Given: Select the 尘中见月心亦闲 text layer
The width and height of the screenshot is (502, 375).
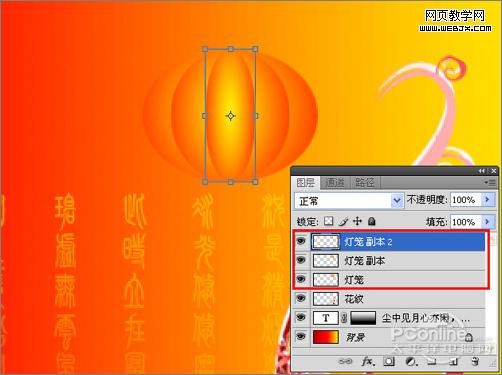Looking at the screenshot, I should [390, 318].
